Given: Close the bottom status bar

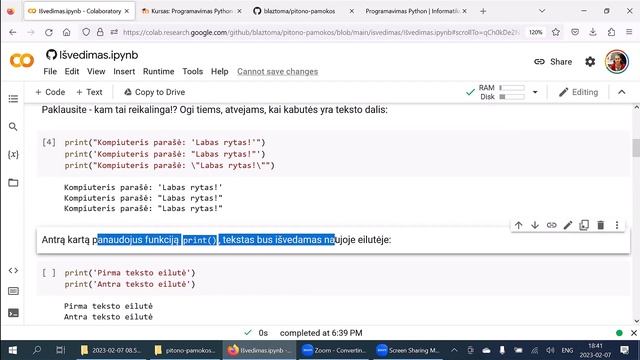Looking at the screenshot, I should (x=633, y=333).
